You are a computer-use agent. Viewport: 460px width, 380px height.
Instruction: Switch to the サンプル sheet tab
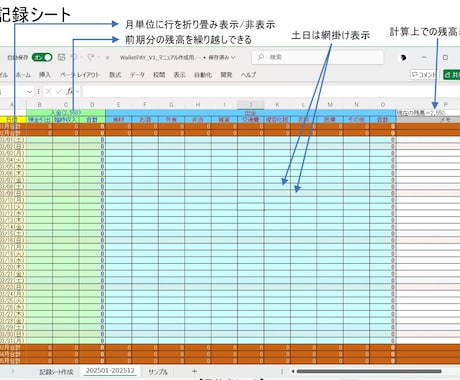click(x=158, y=372)
